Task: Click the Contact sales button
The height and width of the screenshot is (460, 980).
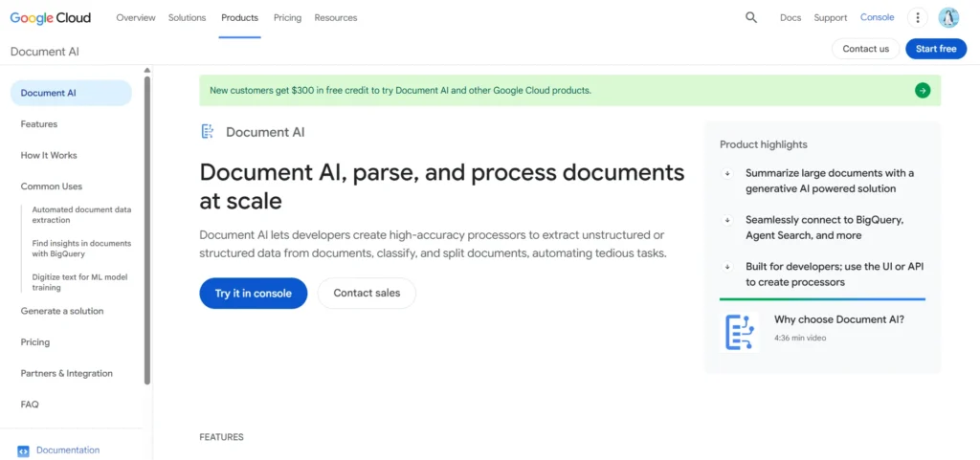Action: tap(367, 294)
